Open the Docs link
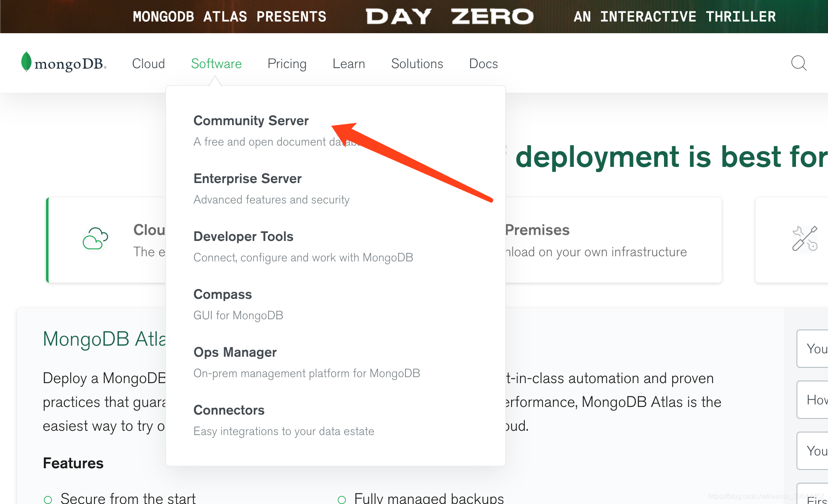The height and width of the screenshot is (504, 828). coord(483,64)
